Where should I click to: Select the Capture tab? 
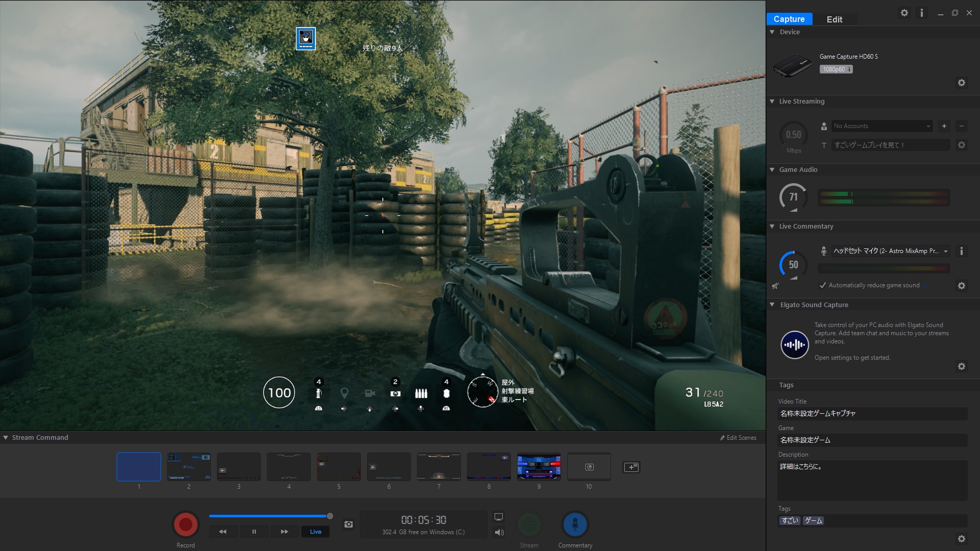pyautogui.click(x=789, y=19)
